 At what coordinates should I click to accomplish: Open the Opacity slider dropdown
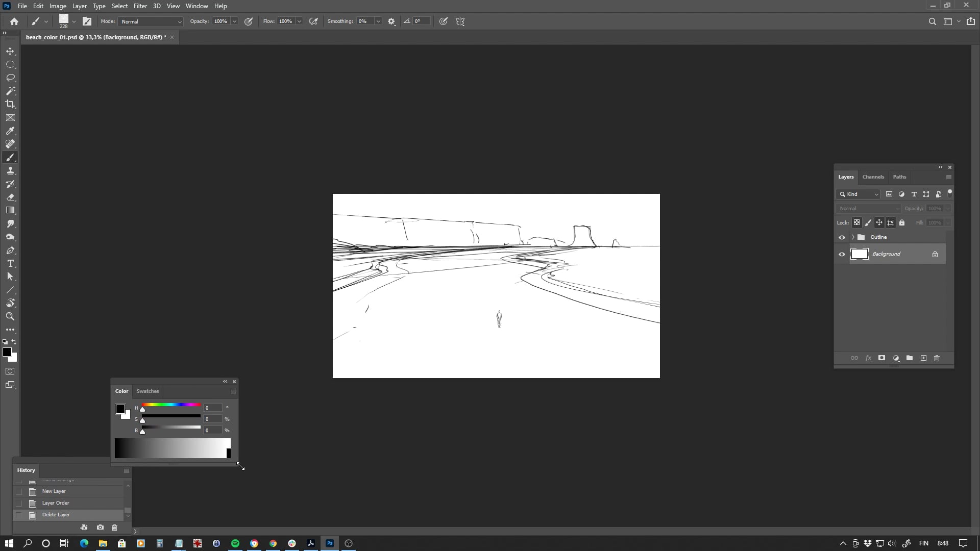coord(234,21)
